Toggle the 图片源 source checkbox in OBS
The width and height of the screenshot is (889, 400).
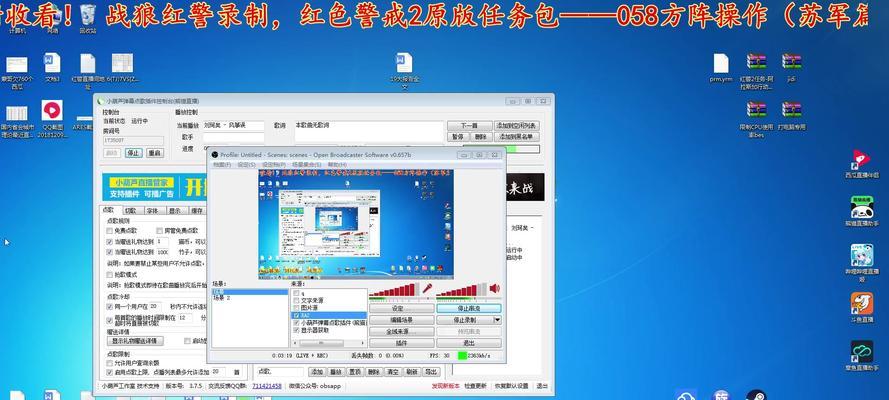[x=296, y=308]
